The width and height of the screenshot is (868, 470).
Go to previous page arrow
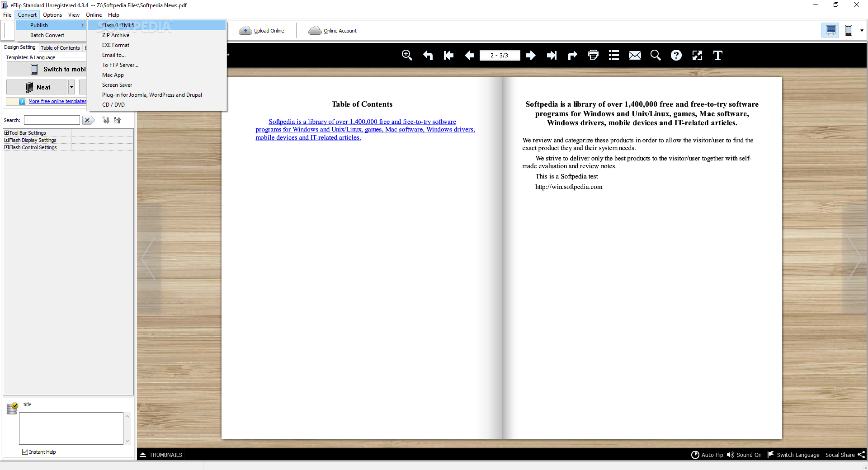pyautogui.click(x=469, y=55)
